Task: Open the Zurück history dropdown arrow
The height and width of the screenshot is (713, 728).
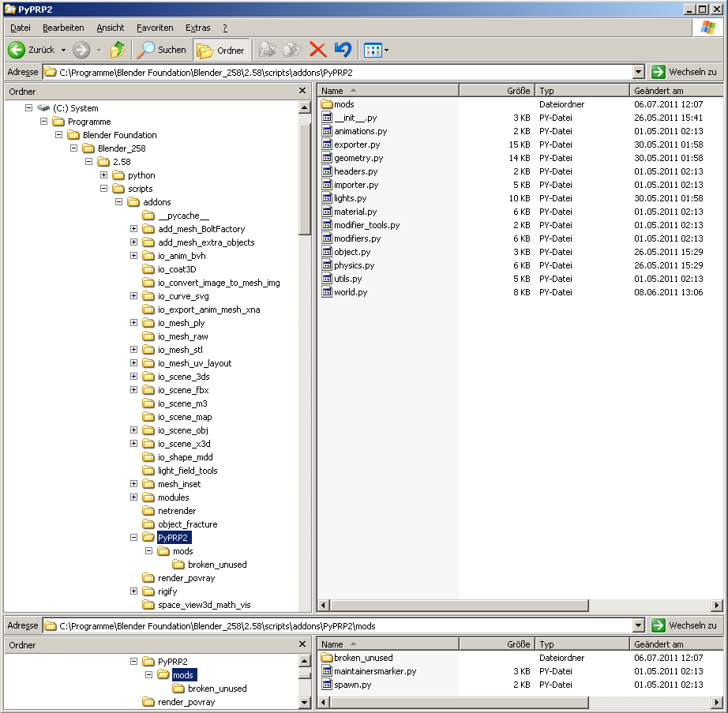Action: (x=63, y=50)
